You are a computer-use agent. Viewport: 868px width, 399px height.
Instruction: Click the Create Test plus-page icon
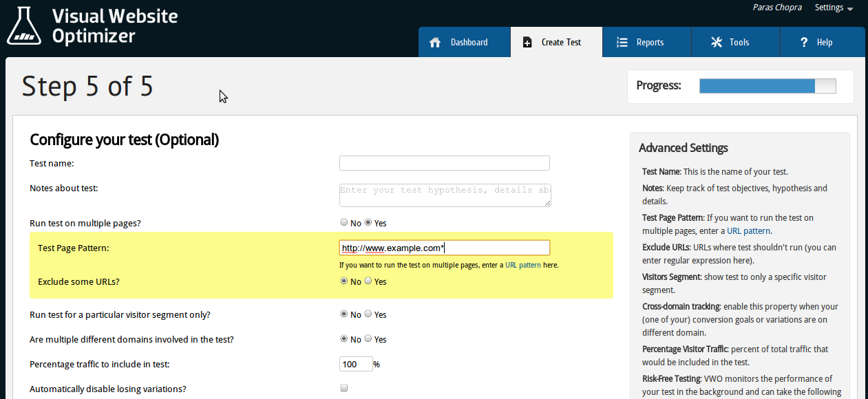click(527, 42)
